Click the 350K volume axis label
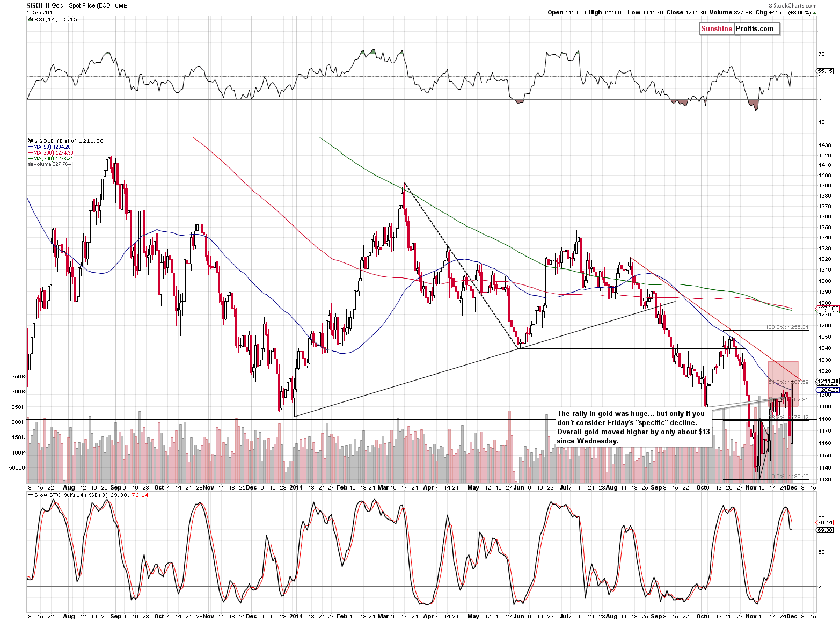 18,377
